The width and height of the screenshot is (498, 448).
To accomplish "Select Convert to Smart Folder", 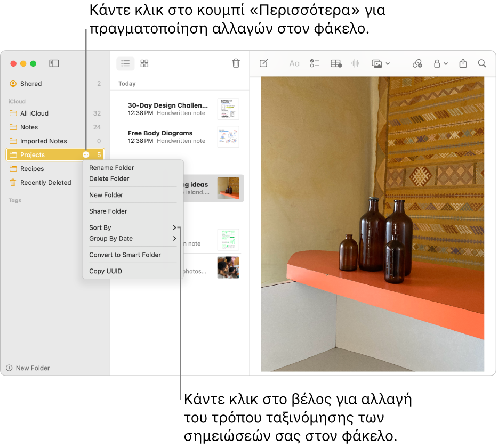I will coord(125,255).
